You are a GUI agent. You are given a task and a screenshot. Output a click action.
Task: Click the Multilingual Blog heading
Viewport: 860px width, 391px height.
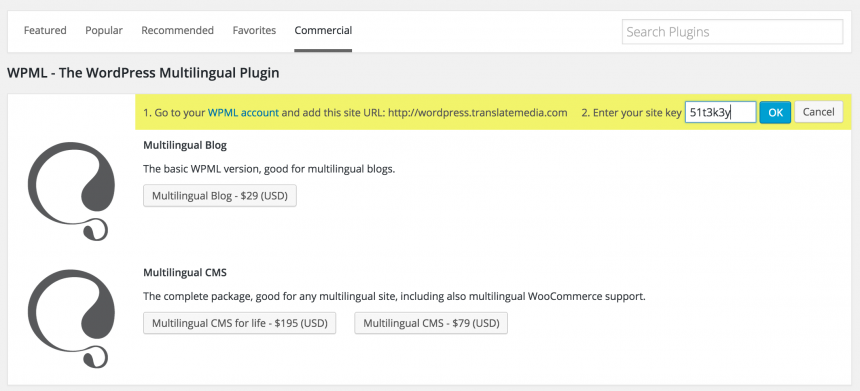coord(185,145)
